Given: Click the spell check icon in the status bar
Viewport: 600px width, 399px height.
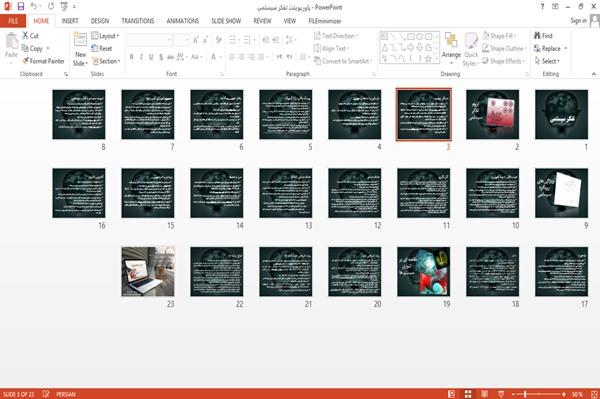Looking at the screenshot, I should (46, 394).
